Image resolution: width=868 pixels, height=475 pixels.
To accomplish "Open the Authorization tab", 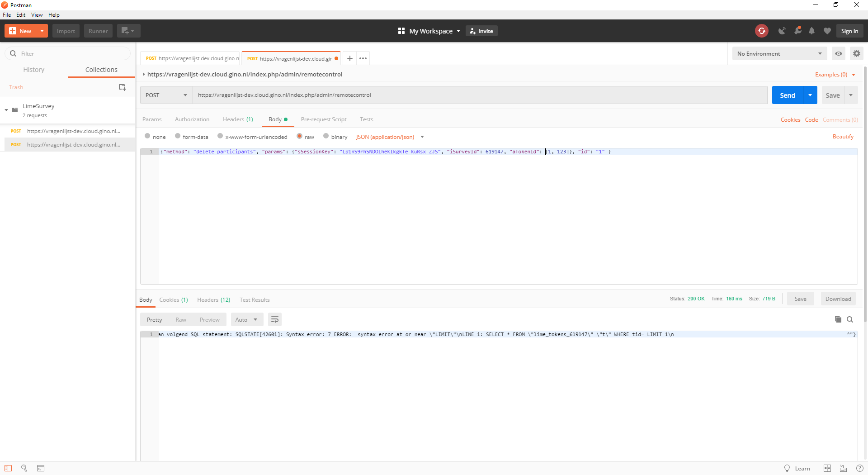I will click(x=192, y=119).
